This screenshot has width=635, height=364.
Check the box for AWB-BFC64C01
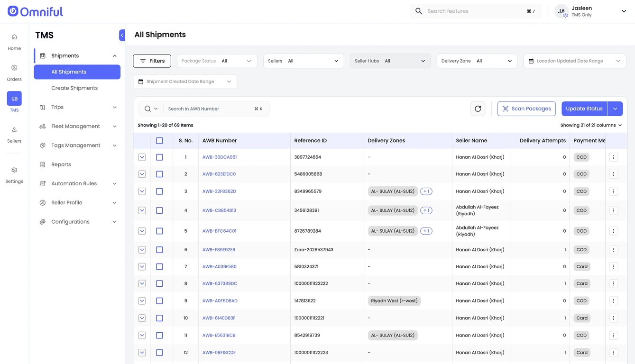coord(159,231)
